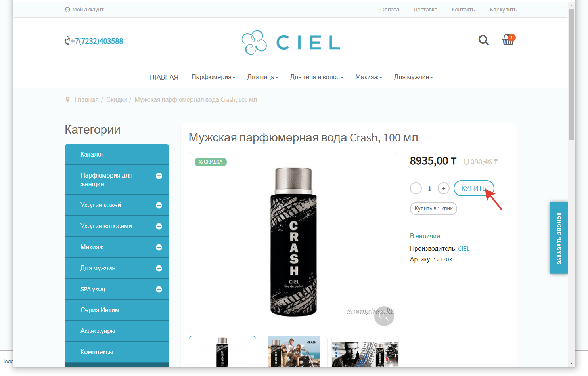Open the shopping basket icon
Screen dimensions: 588x376
pos(508,40)
